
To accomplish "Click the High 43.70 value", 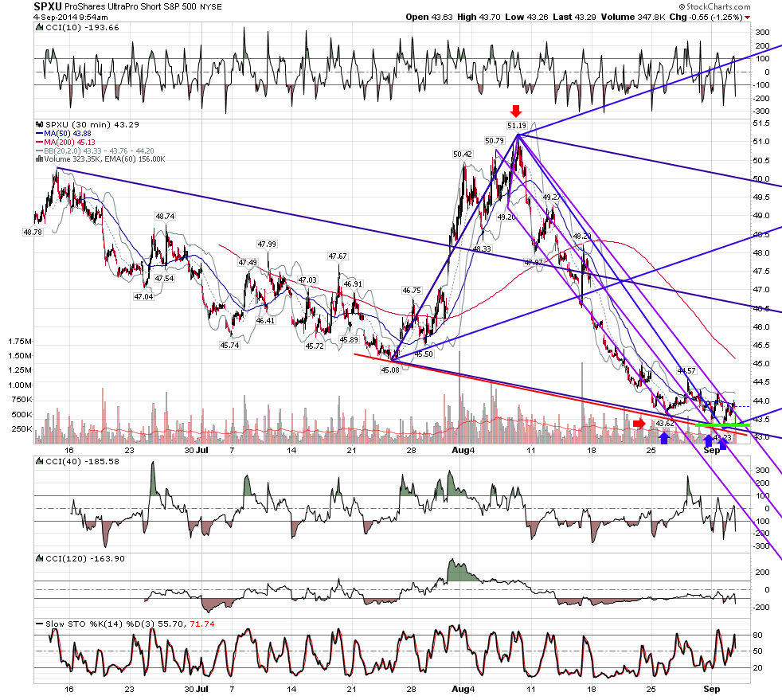I will click(479, 17).
